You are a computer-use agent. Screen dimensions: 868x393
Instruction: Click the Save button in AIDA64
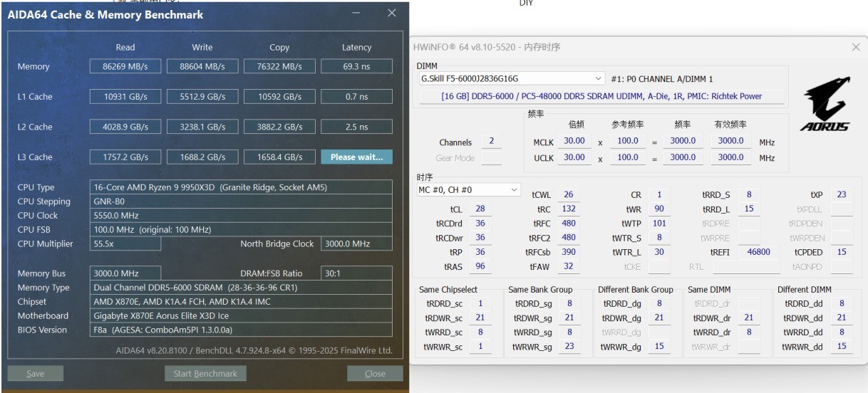35,373
